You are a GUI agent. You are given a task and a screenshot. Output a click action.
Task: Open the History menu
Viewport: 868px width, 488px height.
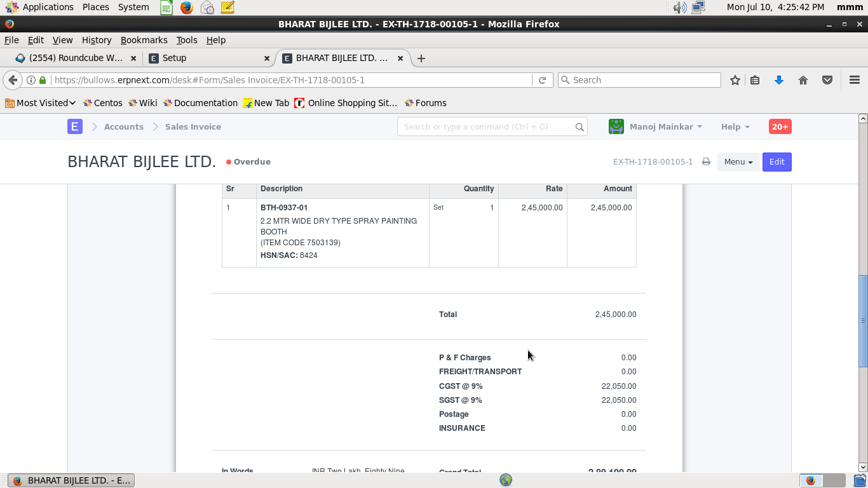(97, 40)
